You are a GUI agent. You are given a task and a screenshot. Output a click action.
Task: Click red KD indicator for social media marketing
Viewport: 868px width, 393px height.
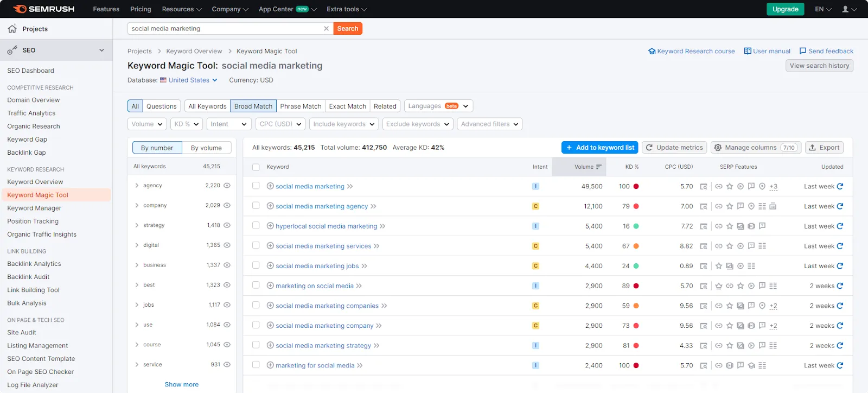point(636,186)
